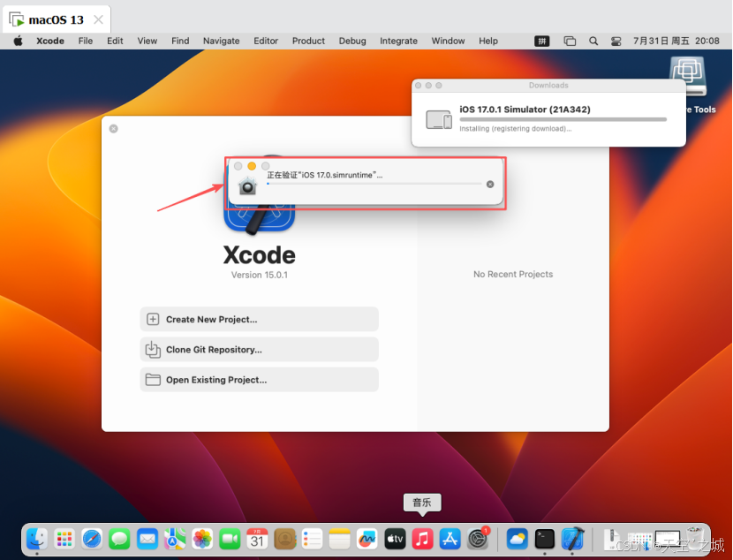
Task: Click the No Recent Projects text
Action: click(513, 275)
